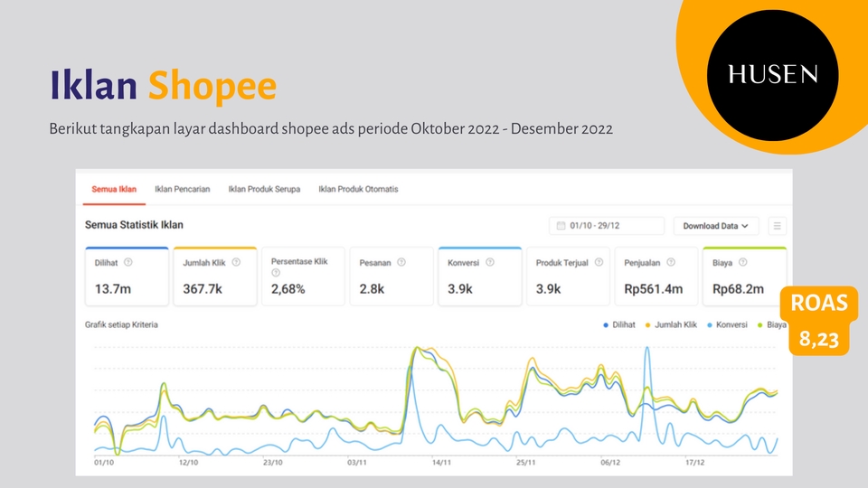This screenshot has width=868, height=488.
Task: Select the Penjualan metric card
Action: pos(656,277)
